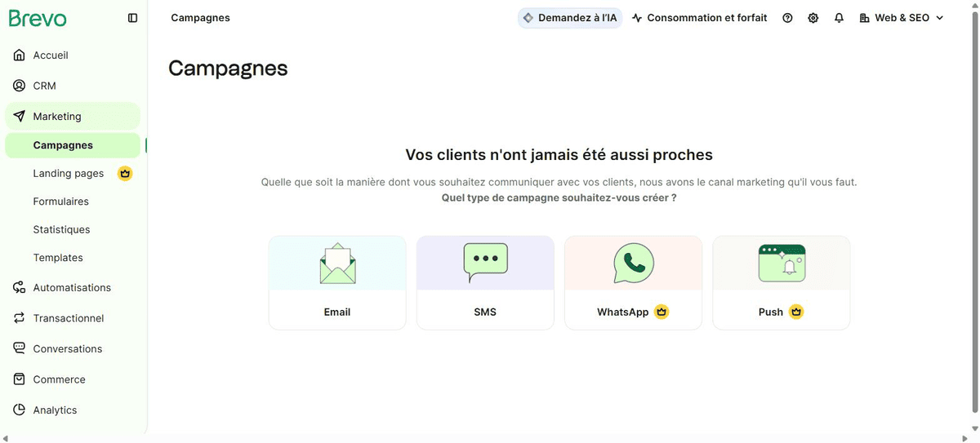Click the envelope illustration for Email
Image resolution: width=980 pixels, height=443 pixels.
337,263
